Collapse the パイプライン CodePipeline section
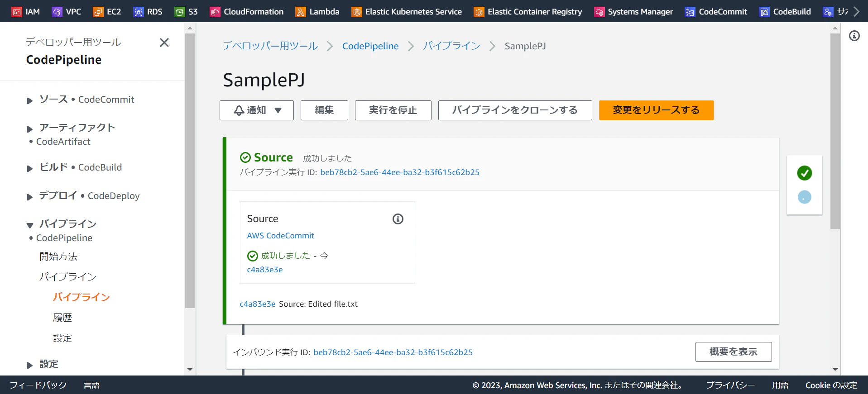The height and width of the screenshot is (394, 868). click(30, 225)
